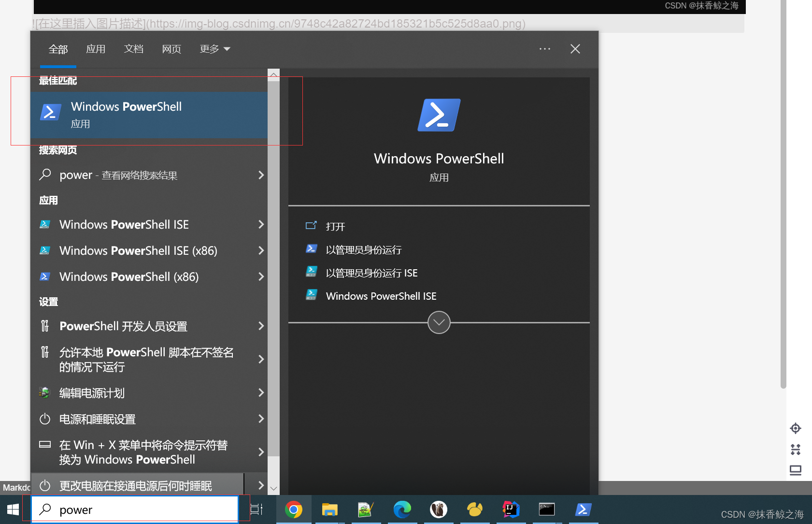Click the Windows PowerShell (x86) icon
812x524 pixels.
pyautogui.click(x=44, y=277)
